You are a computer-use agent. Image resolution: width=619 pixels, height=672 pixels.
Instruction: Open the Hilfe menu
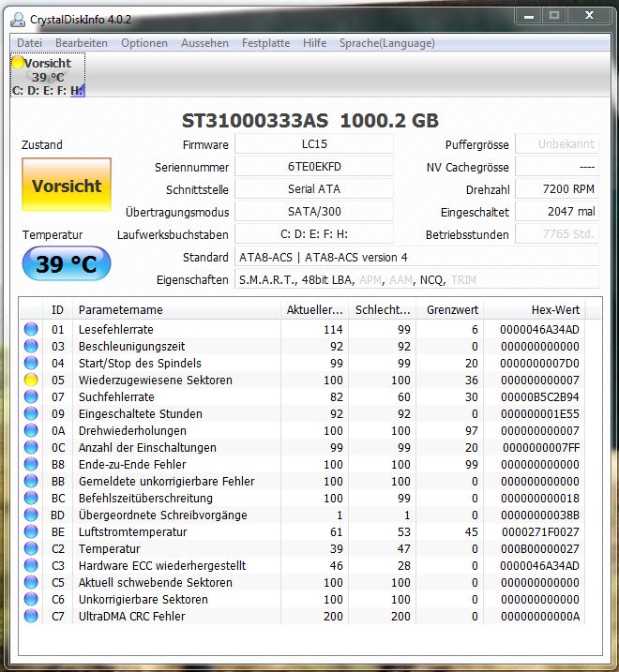click(x=314, y=43)
